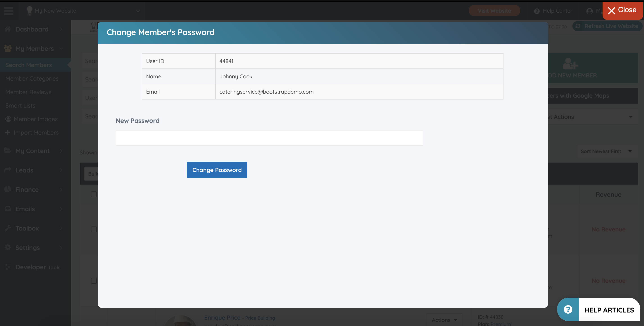Click the help articles question mark bubble icon
The width and height of the screenshot is (644, 326).
(x=568, y=310)
